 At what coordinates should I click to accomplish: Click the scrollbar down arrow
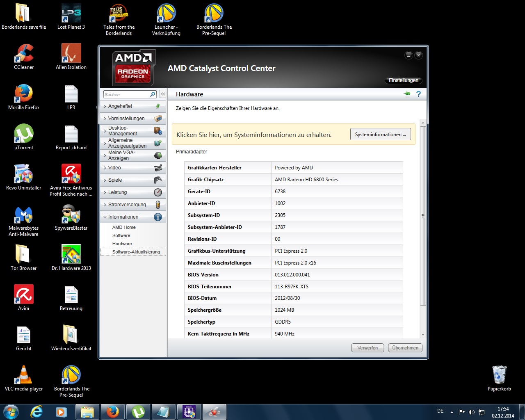pos(423,335)
